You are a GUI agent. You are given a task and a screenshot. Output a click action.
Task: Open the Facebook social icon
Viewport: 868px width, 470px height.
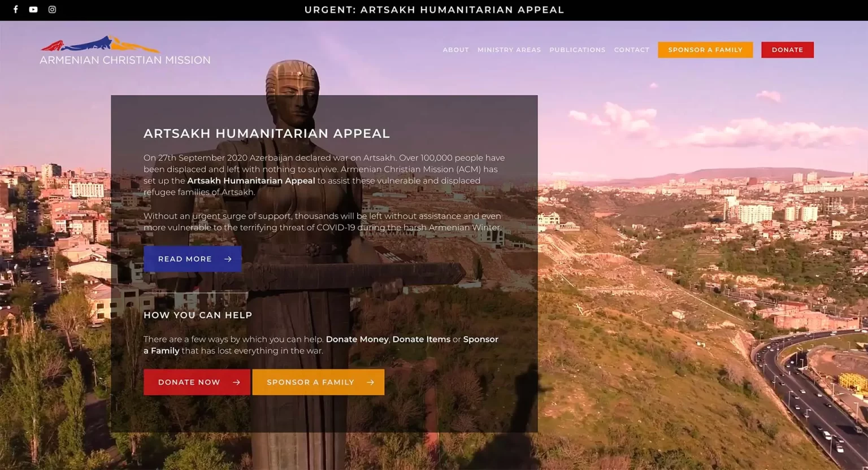[16, 10]
